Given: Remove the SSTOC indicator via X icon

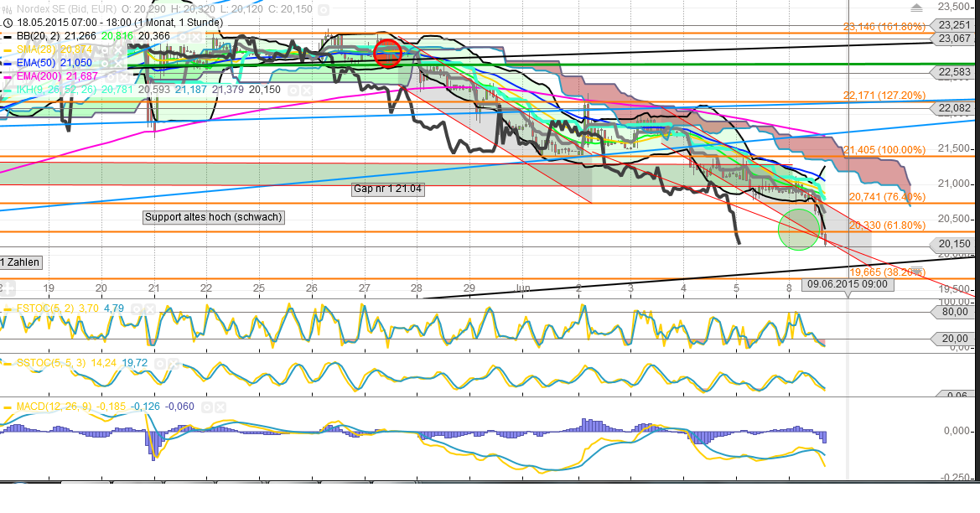Looking at the screenshot, I should coord(173,363).
